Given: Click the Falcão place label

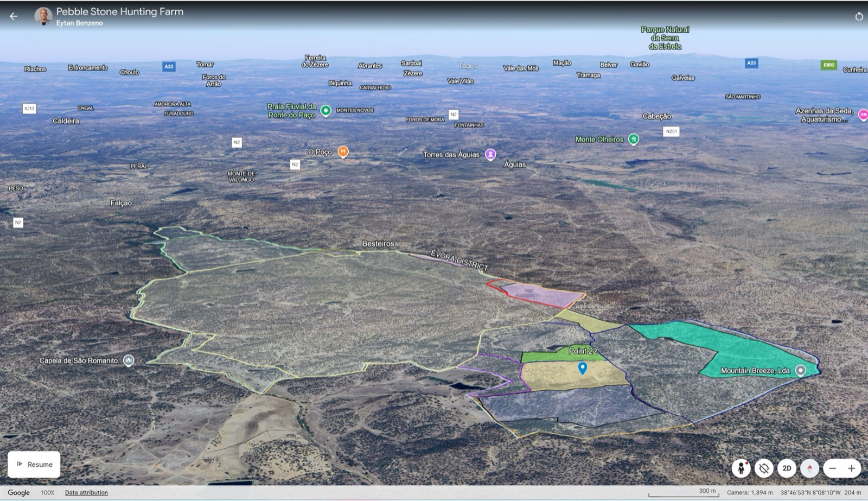Looking at the screenshot, I should [121, 203].
